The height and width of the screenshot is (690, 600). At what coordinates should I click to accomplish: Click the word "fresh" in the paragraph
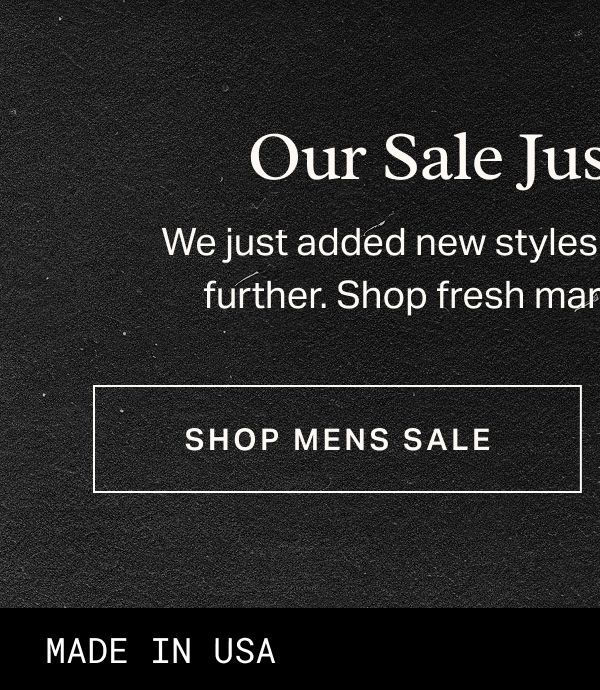pos(480,295)
